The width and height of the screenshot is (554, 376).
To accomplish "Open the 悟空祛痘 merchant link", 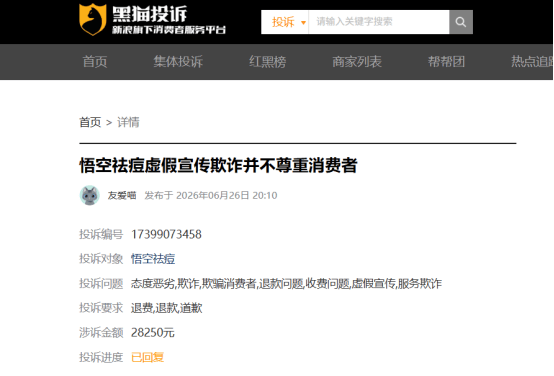I will click(x=153, y=259).
